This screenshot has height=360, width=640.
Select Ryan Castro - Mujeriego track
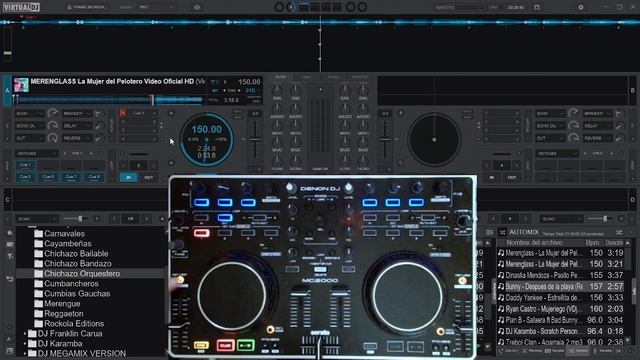point(560,309)
